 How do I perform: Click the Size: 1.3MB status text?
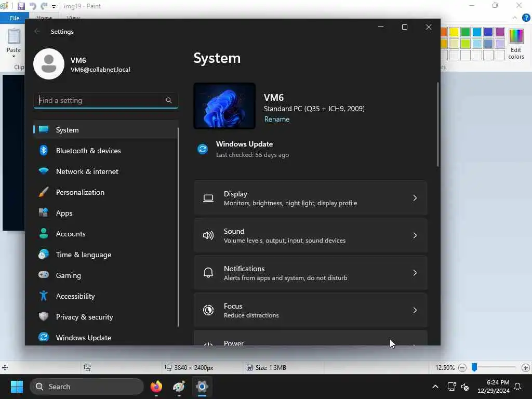click(271, 367)
